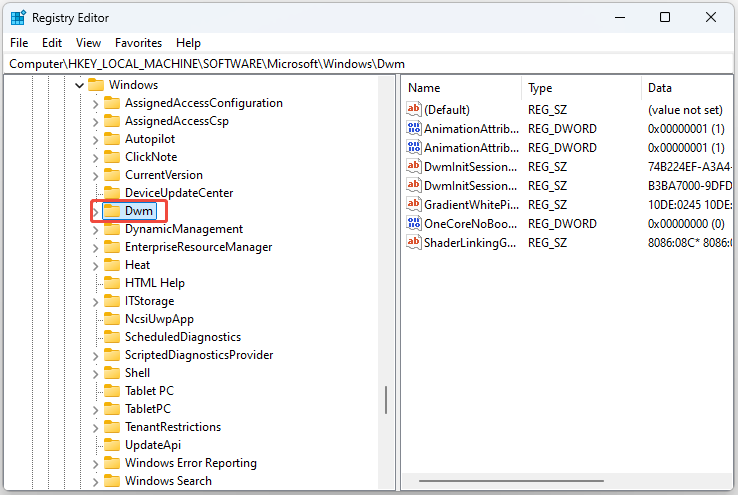738x495 pixels.
Task: Click the Windows Search folder icon
Action: click(112, 480)
